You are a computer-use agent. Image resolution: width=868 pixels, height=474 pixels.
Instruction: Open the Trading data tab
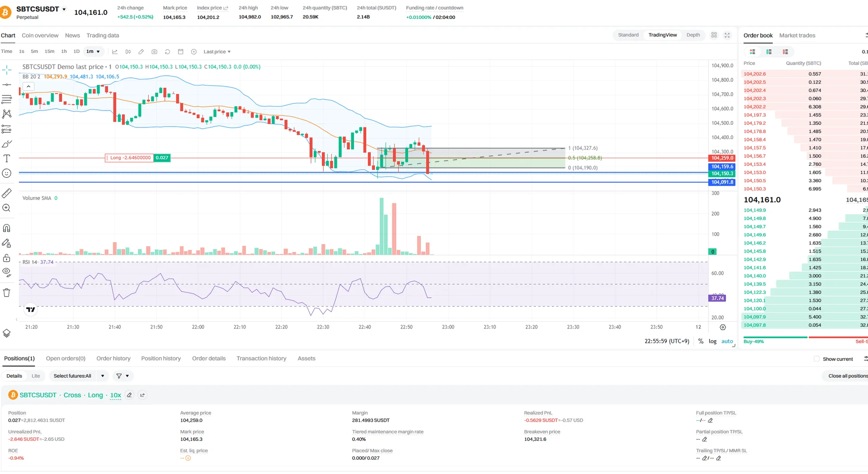103,36
